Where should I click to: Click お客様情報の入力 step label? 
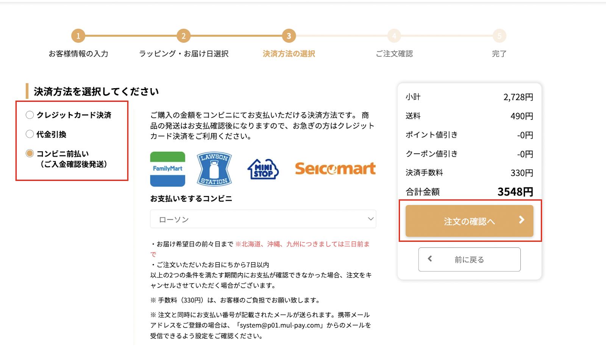(78, 54)
